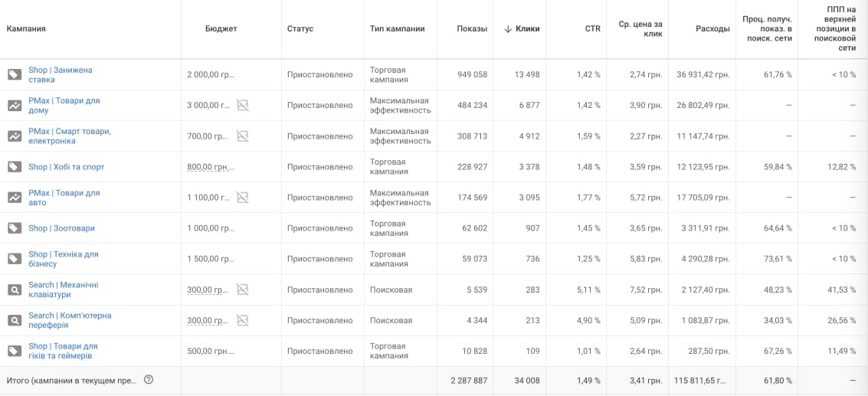Edit the 500,00 грн budget in the last campaign row
The height and width of the screenshot is (396, 868).
tap(211, 351)
